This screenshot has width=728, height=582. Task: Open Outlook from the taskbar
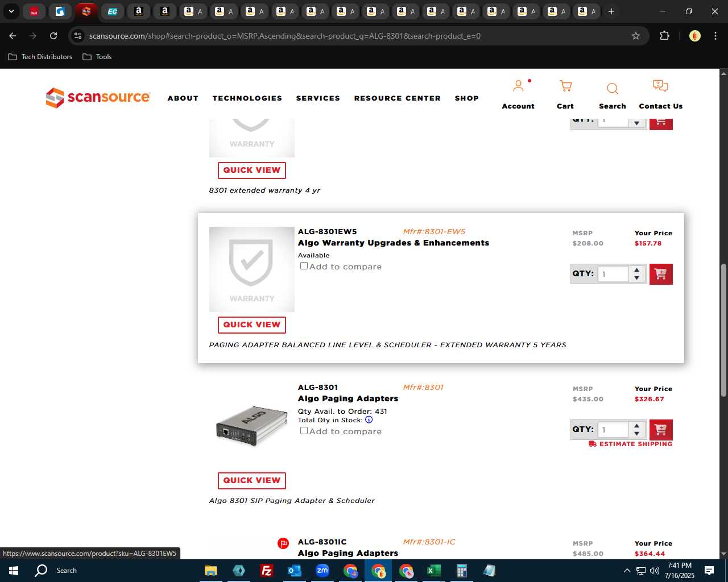294,571
